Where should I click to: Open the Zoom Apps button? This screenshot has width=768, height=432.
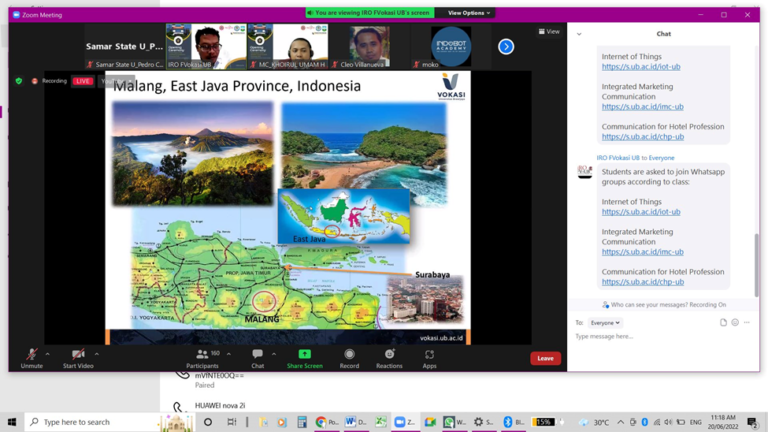430,358
